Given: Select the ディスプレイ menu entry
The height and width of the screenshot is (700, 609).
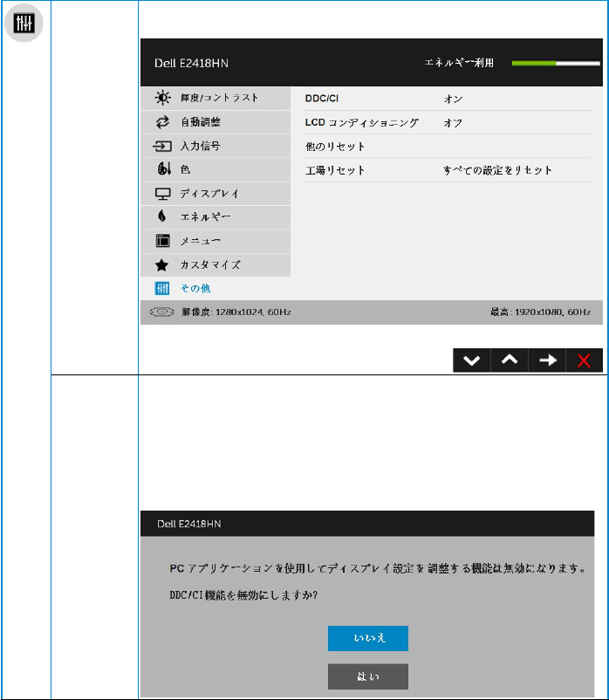Looking at the screenshot, I should 216,193.
